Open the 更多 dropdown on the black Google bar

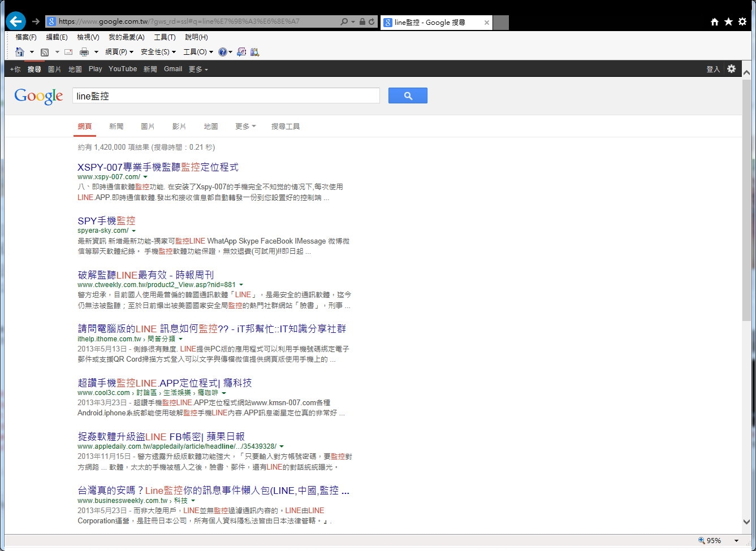pyautogui.click(x=198, y=69)
